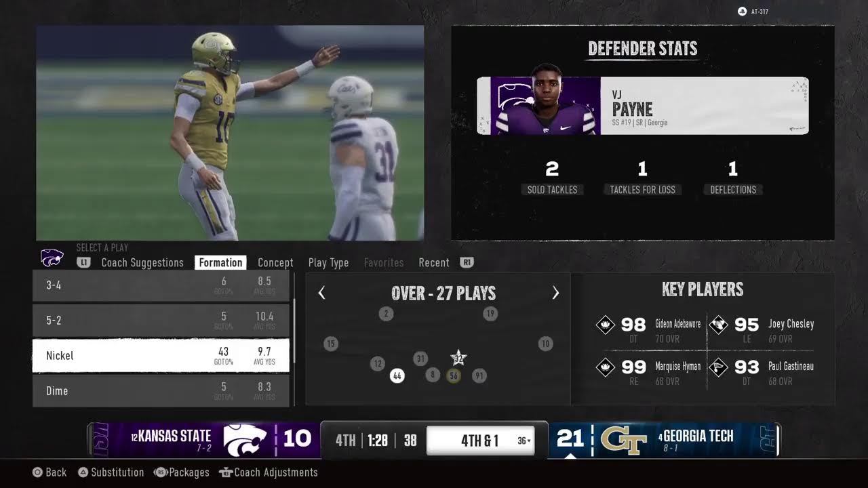Select the Nickel formation row

click(161, 356)
